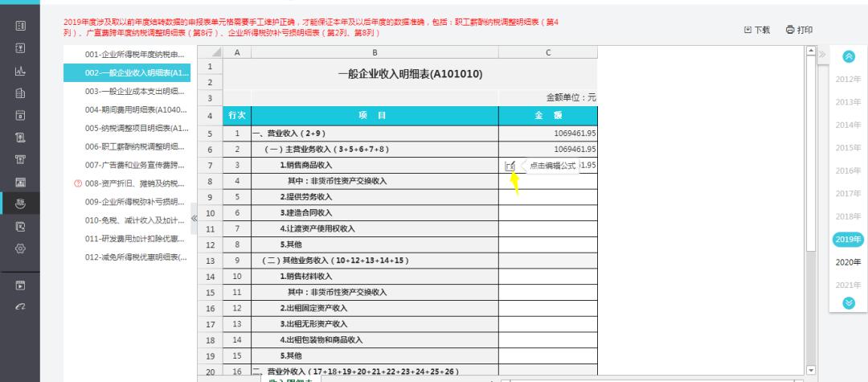Image resolution: width=868 pixels, height=382 pixels.
Task: Open the line chart icon in left sidebar
Action: point(20,71)
